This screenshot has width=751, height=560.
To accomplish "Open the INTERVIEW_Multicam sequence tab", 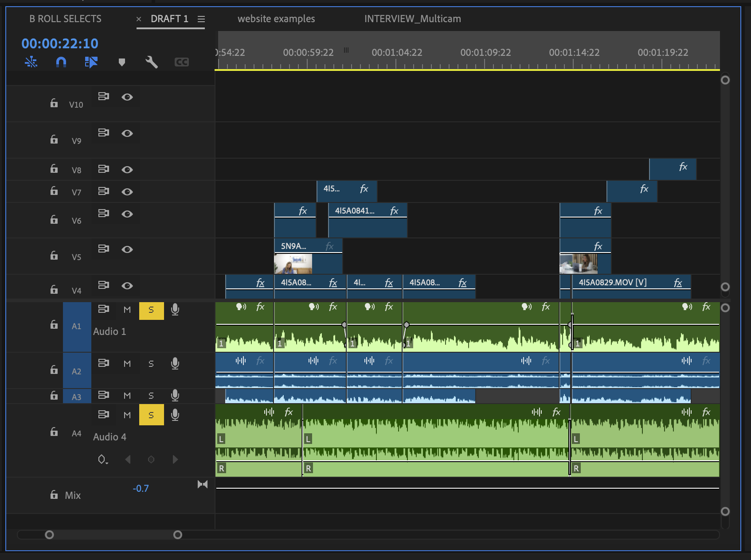I will 412,19.
